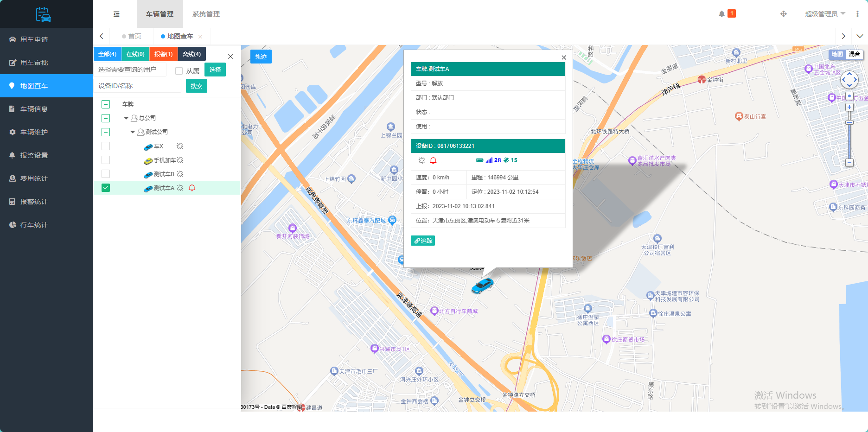Viewport: 868px width, 432px height.
Task: Open 费用统计 in the sidebar
Action: tap(46, 178)
